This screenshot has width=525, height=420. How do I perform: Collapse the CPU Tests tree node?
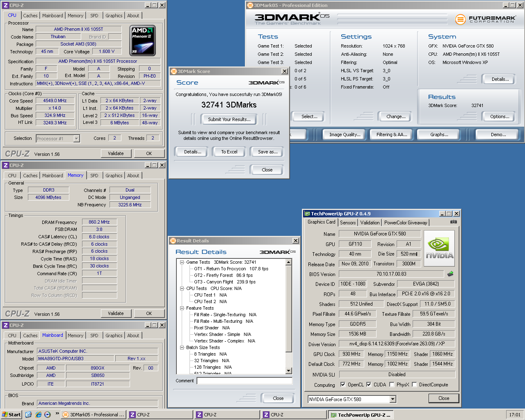(x=182, y=288)
